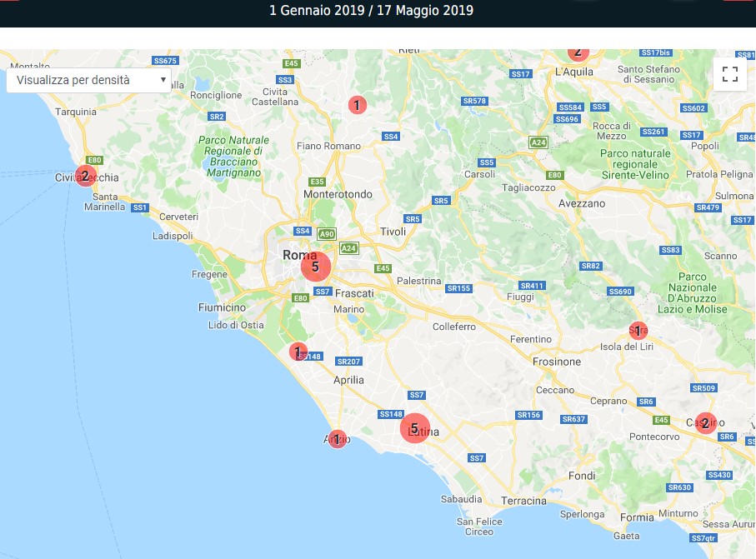The image size is (756, 559).
Task: Open the 'Visualizza per densità' dropdown
Action: tap(88, 80)
